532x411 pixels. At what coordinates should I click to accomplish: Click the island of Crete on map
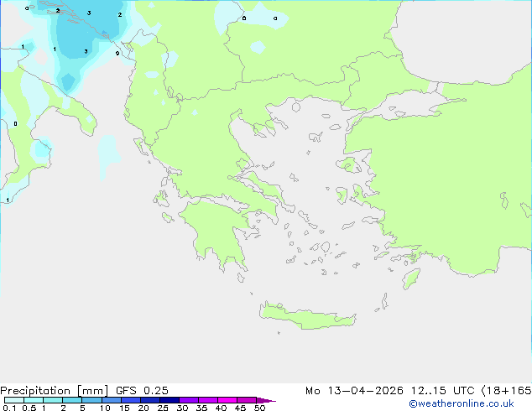click(x=307, y=316)
